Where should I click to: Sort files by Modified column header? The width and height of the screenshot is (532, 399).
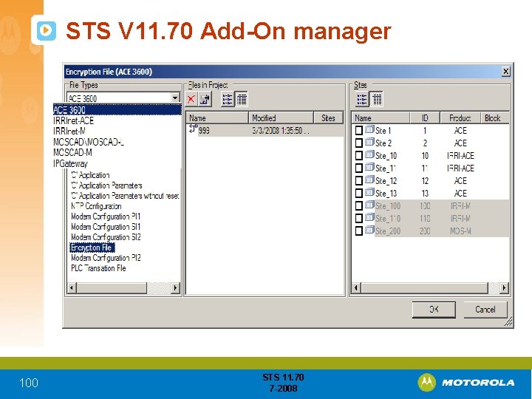(281, 118)
